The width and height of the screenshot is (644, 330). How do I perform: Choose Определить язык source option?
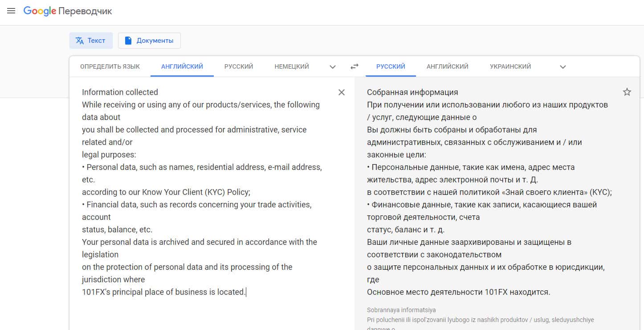click(x=110, y=66)
